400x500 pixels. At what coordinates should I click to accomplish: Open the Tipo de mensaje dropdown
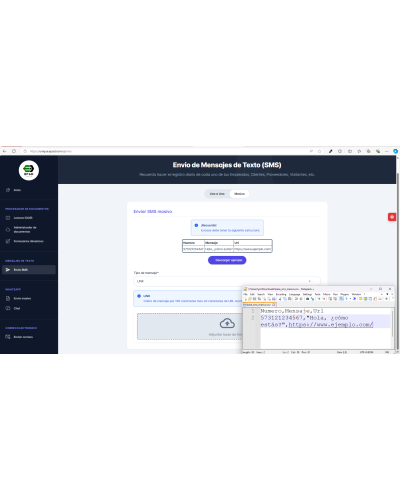(227, 281)
